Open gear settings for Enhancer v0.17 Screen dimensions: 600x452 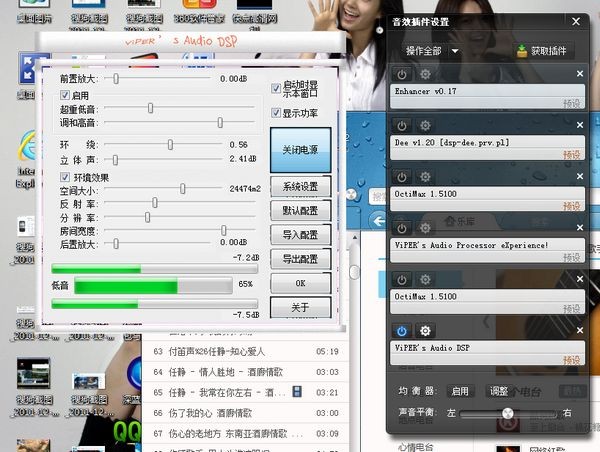(425, 74)
